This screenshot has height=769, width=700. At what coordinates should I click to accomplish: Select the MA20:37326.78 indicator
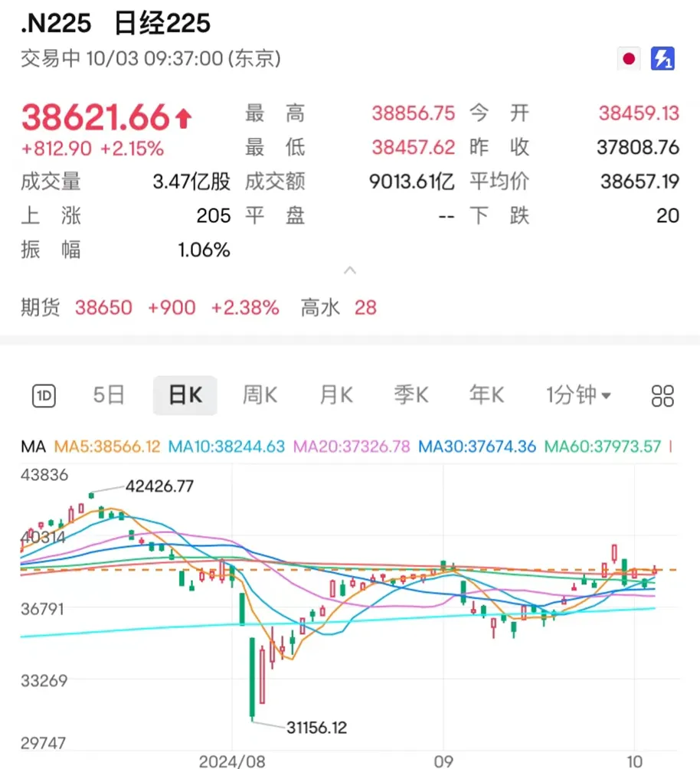point(352,447)
